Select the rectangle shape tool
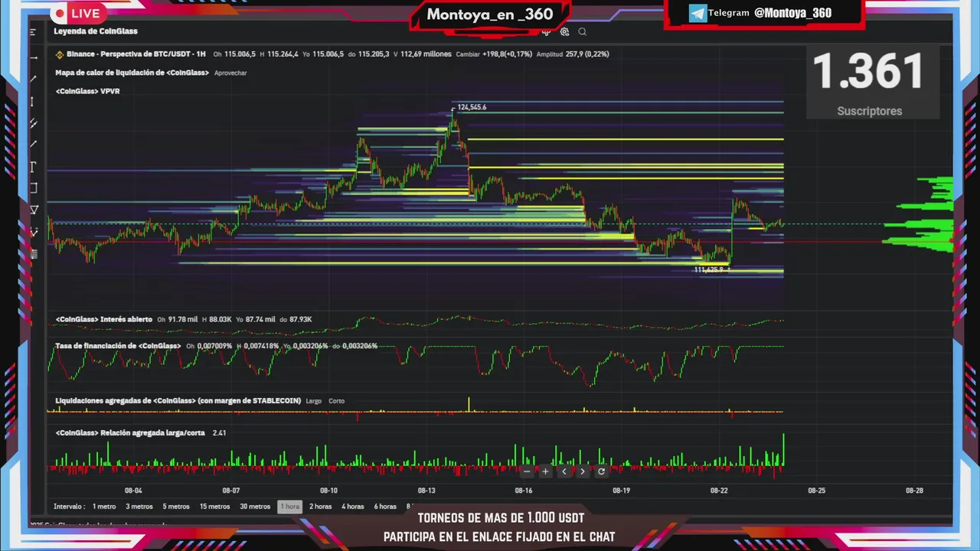Image resolution: width=980 pixels, height=551 pixels. 33,188
